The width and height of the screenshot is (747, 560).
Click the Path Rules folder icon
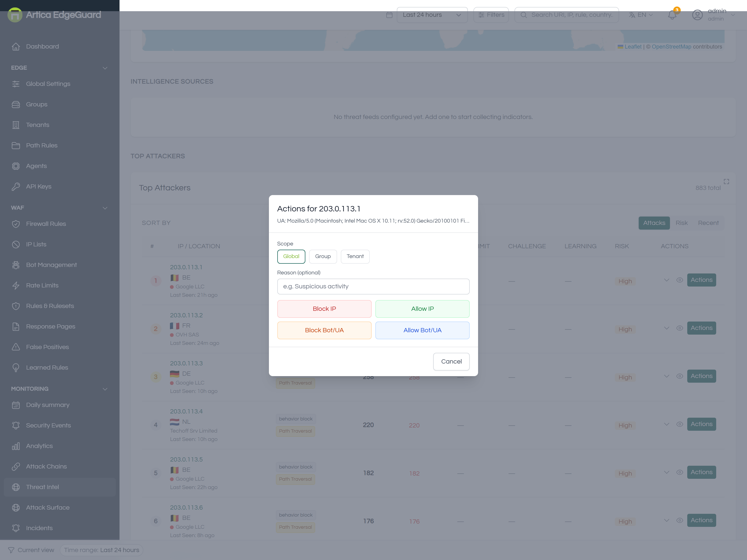pos(16,146)
